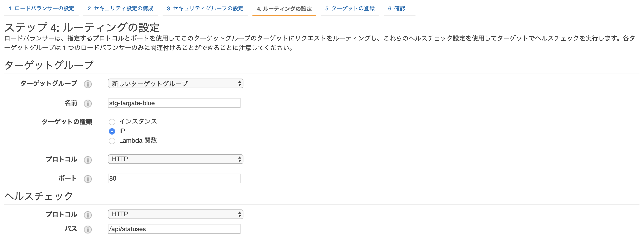644x242 pixels.
Task: Open the 新しいターゲットグループ dropdown
Action: click(175, 84)
